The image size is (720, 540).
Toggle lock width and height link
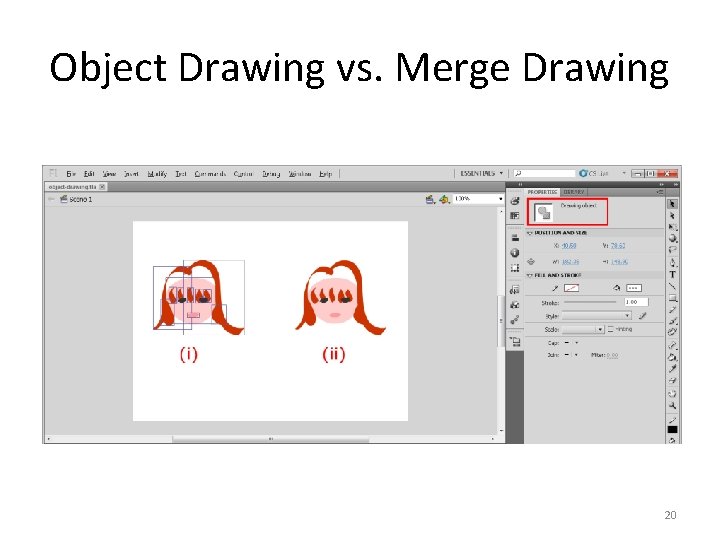click(531, 262)
